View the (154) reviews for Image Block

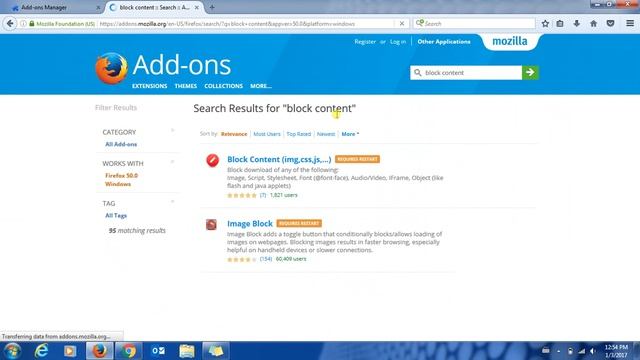click(266, 259)
